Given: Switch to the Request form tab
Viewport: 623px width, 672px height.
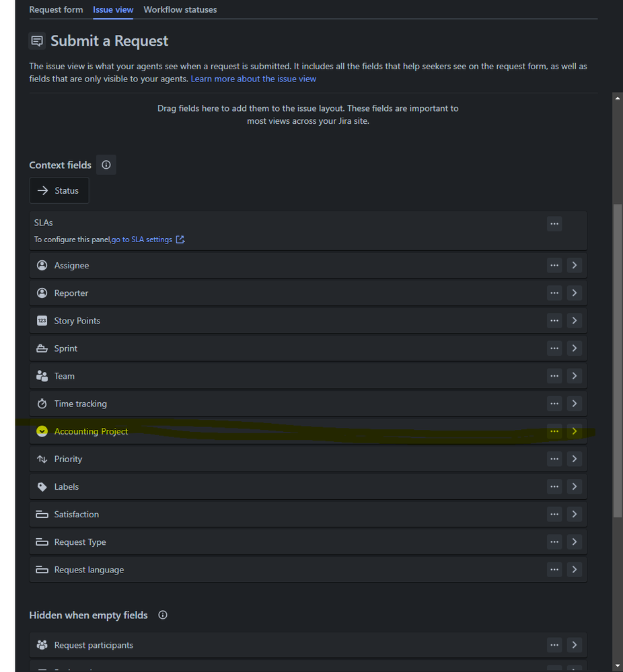Looking at the screenshot, I should coord(56,9).
